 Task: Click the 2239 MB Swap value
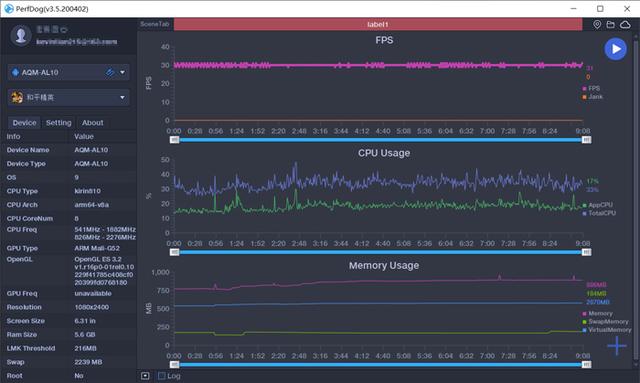[x=88, y=362]
